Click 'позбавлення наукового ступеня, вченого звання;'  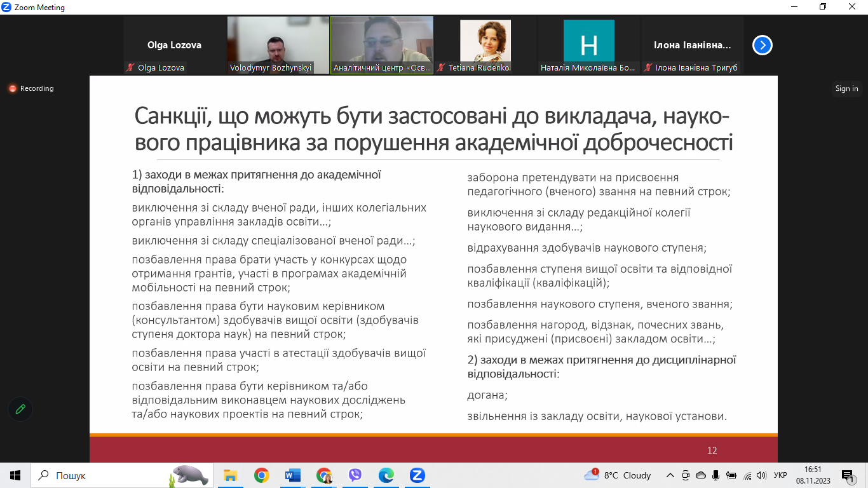[600, 304]
